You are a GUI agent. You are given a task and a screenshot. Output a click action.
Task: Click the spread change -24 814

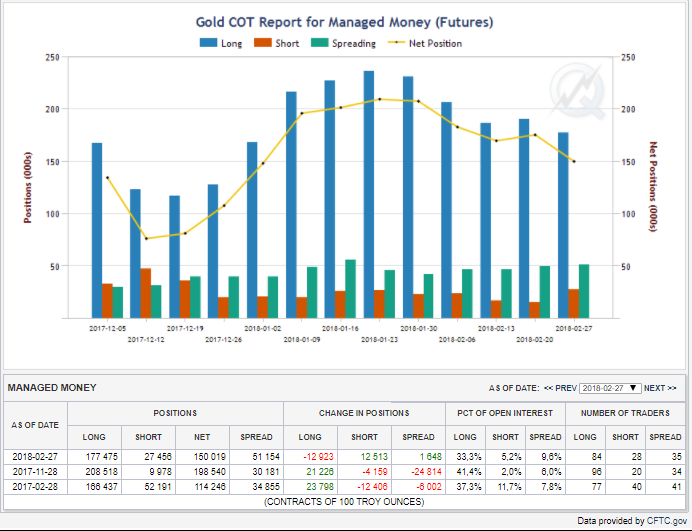pyautogui.click(x=426, y=472)
